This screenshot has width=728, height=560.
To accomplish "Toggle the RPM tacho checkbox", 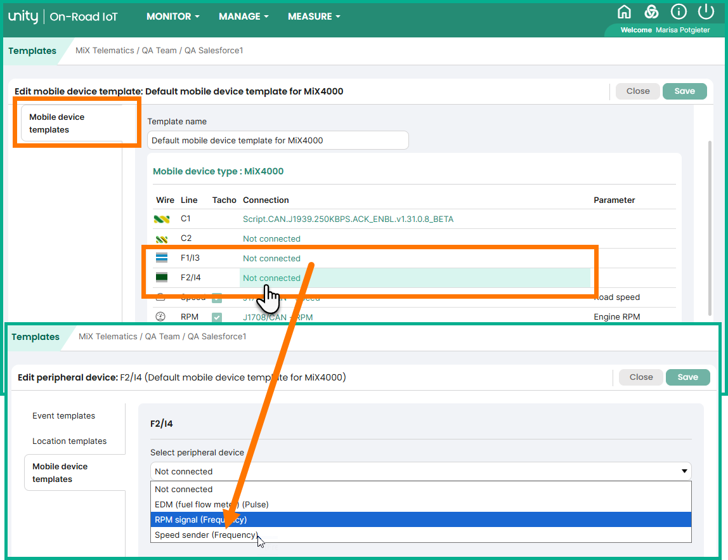I will tap(217, 318).
